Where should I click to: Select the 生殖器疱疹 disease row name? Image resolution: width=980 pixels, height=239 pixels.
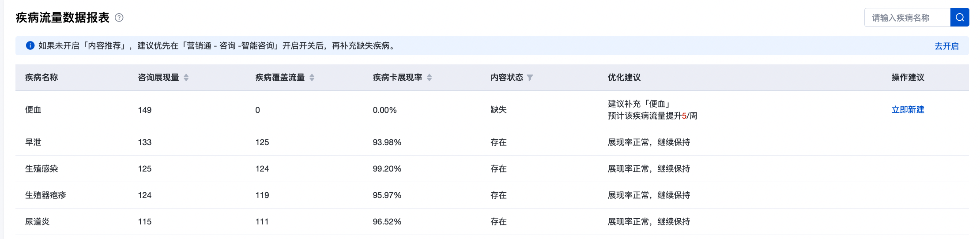45,195
